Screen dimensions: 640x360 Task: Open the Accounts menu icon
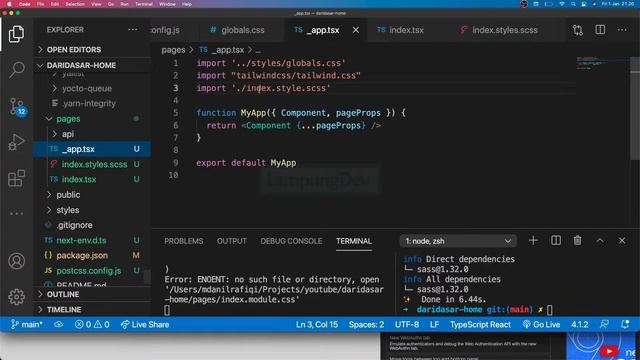point(16,261)
